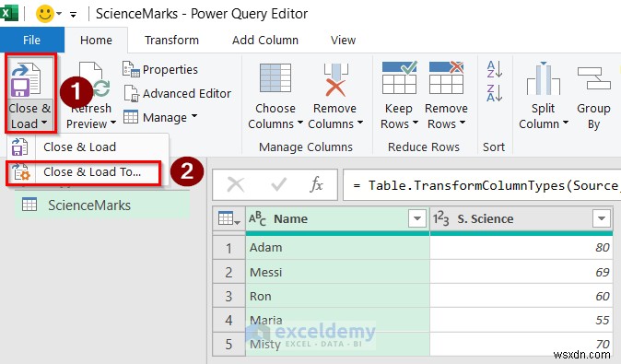The width and height of the screenshot is (621, 364).
Task: Select row number 1 header
Action: pos(228,248)
